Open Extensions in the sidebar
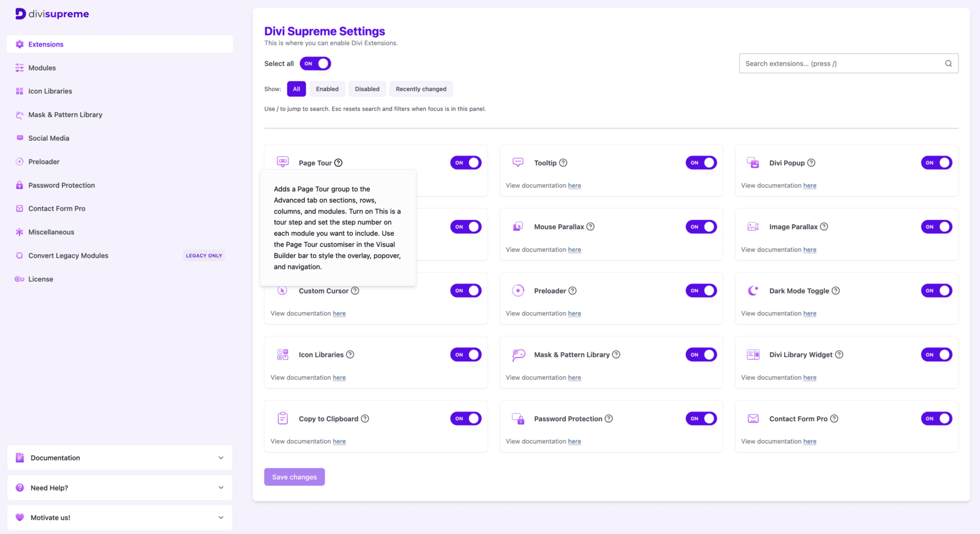The width and height of the screenshot is (980, 534). click(120, 44)
